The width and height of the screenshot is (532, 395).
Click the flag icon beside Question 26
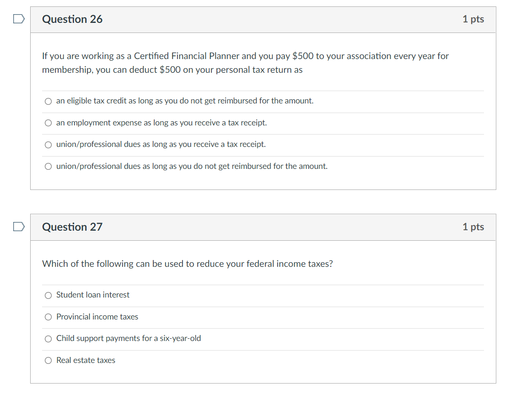pos(18,18)
